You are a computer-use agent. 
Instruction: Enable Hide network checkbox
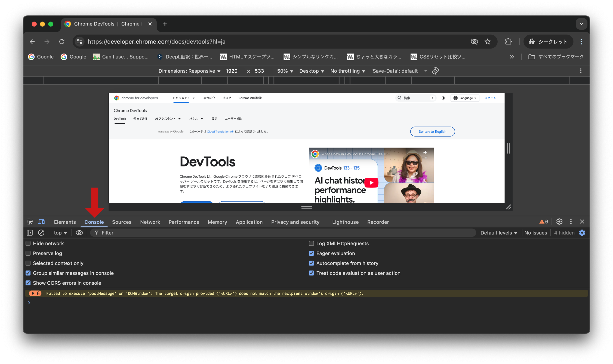[28, 243]
